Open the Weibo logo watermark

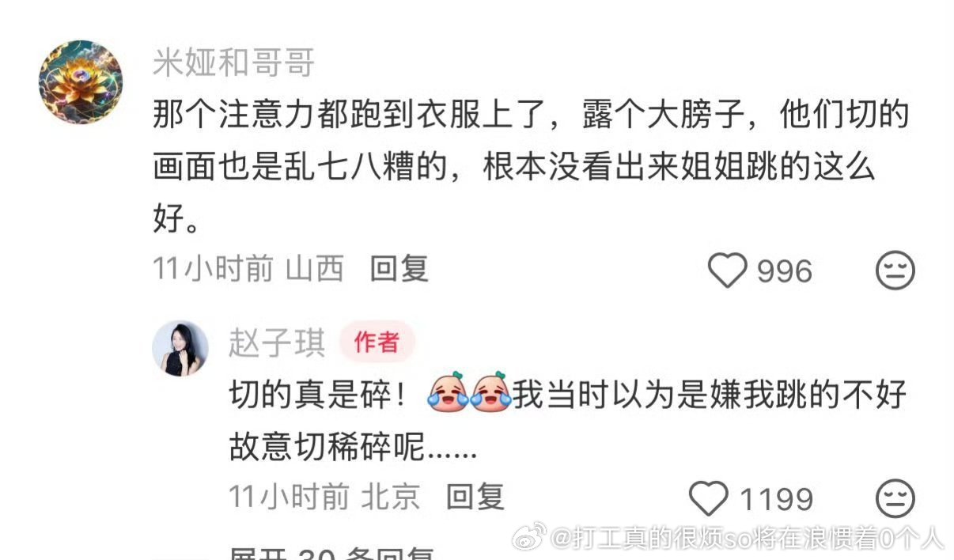tap(528, 539)
